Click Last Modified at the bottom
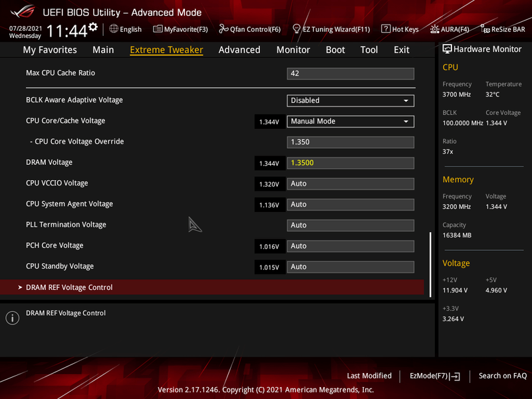The image size is (532, 399). [369, 376]
